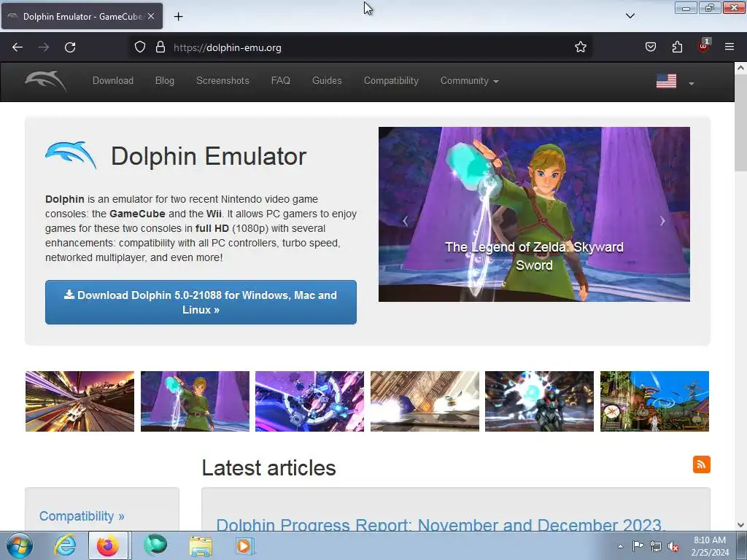Bookmark this page with the star
Screen dimensions: 747x560
(x=580, y=47)
